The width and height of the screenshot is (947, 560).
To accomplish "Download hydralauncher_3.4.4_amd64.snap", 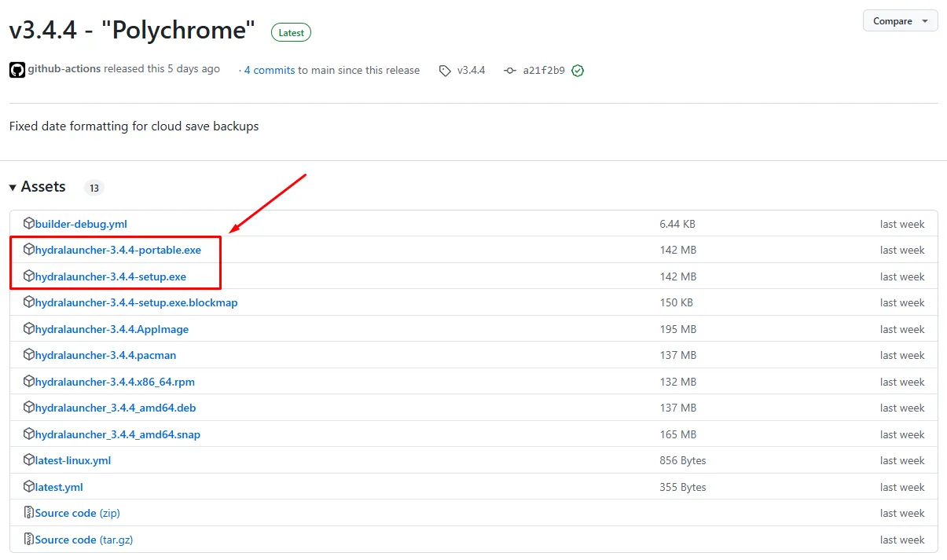I will pos(118,434).
